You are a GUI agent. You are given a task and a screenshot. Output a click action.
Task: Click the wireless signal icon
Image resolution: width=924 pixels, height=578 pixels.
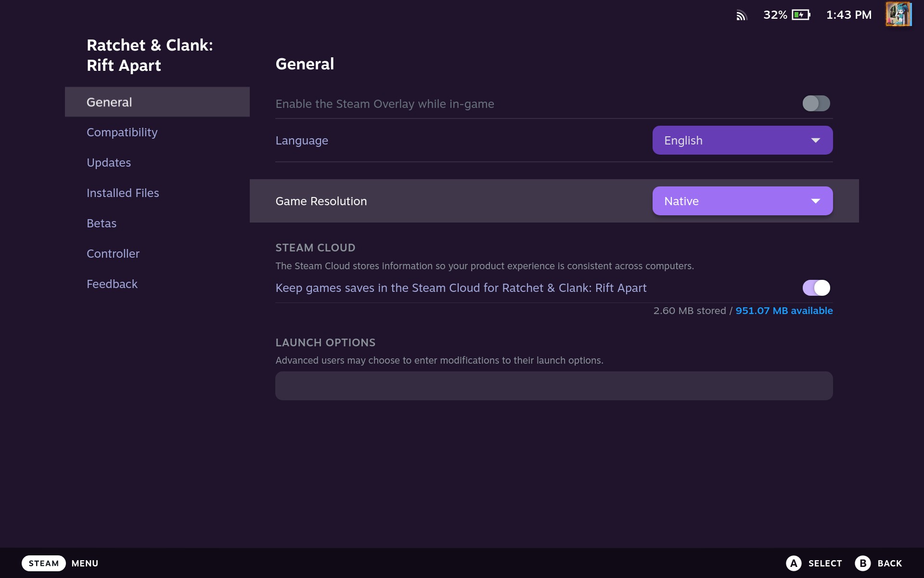coord(742,15)
